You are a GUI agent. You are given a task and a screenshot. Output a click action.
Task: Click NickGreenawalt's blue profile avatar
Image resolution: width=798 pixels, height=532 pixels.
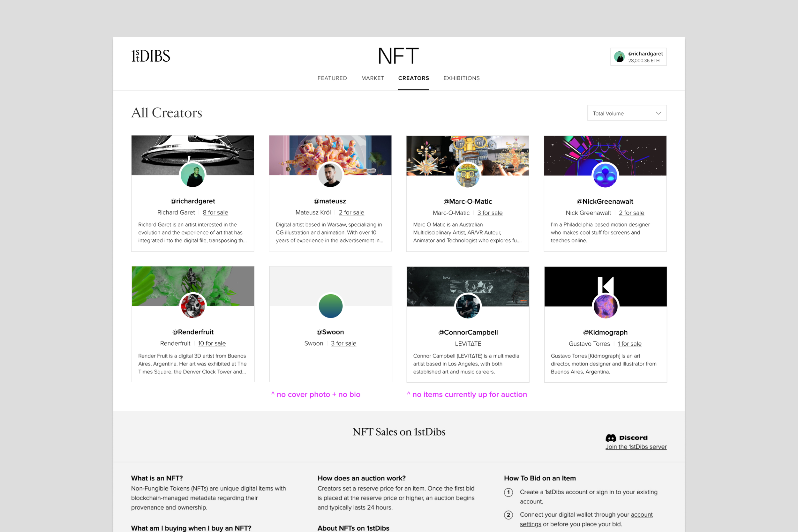click(605, 176)
